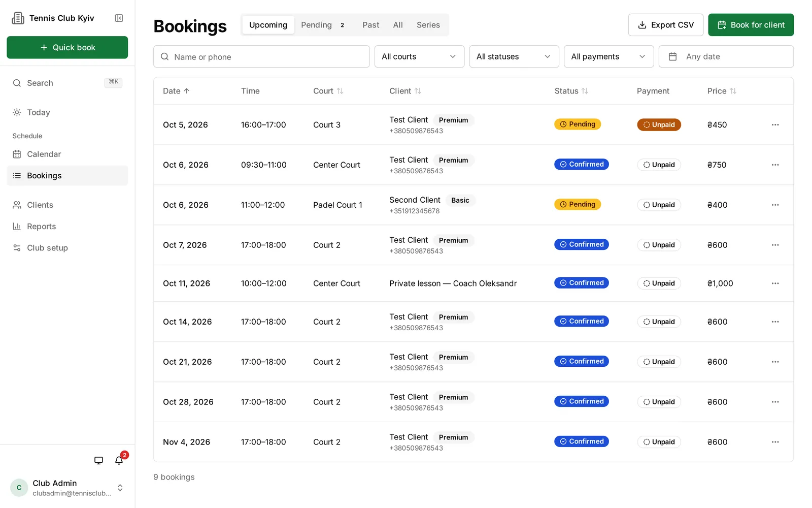This screenshot has width=812, height=508.
Task: Click Export CSV button
Action: pyautogui.click(x=665, y=25)
